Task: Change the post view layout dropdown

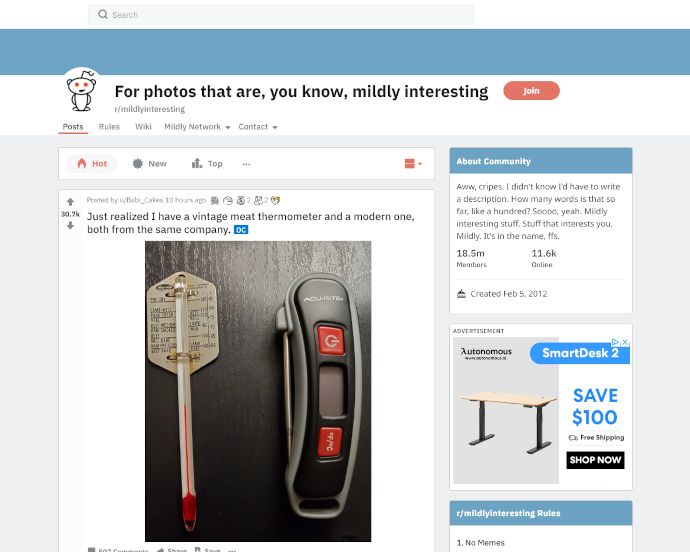Action: click(413, 164)
